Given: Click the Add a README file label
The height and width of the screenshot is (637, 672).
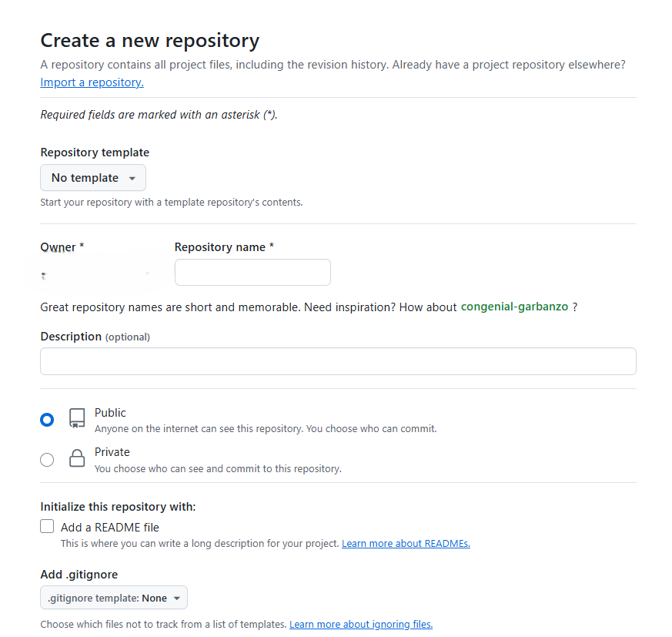Looking at the screenshot, I should pyautogui.click(x=110, y=528).
